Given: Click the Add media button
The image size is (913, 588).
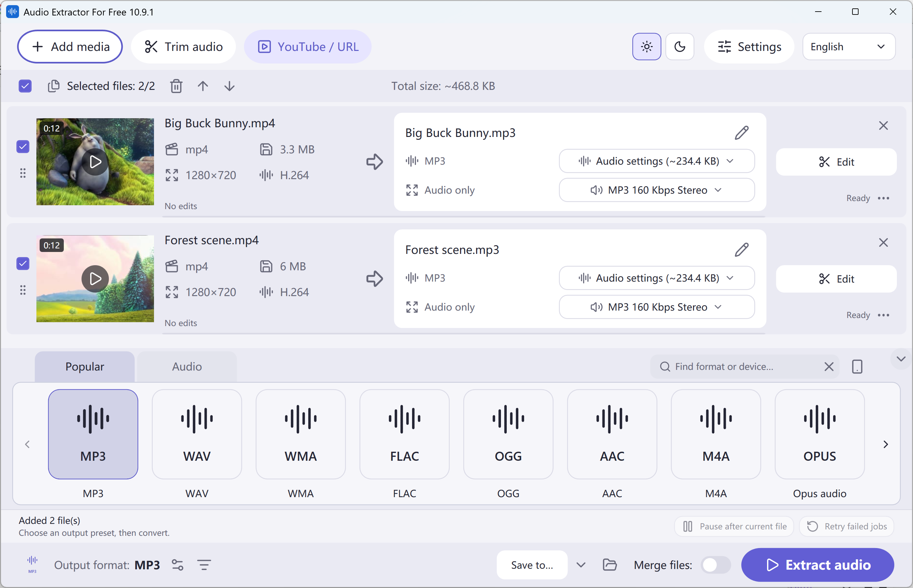Looking at the screenshot, I should tap(70, 47).
